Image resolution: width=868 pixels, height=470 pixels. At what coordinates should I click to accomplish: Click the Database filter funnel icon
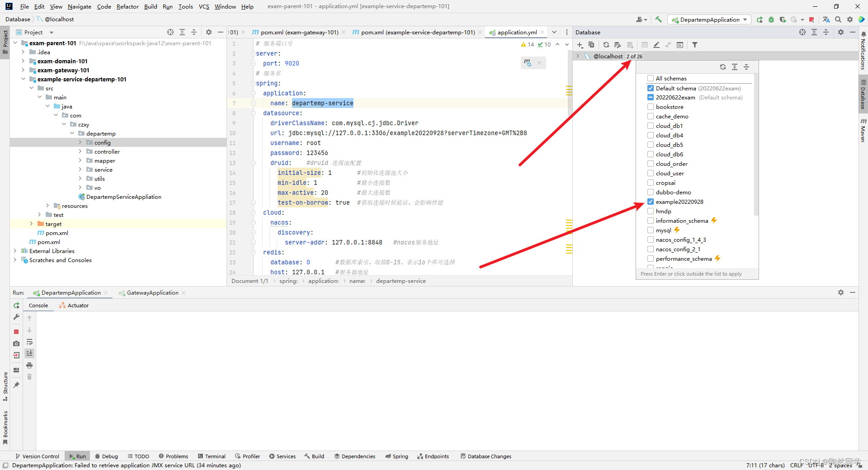click(x=695, y=45)
